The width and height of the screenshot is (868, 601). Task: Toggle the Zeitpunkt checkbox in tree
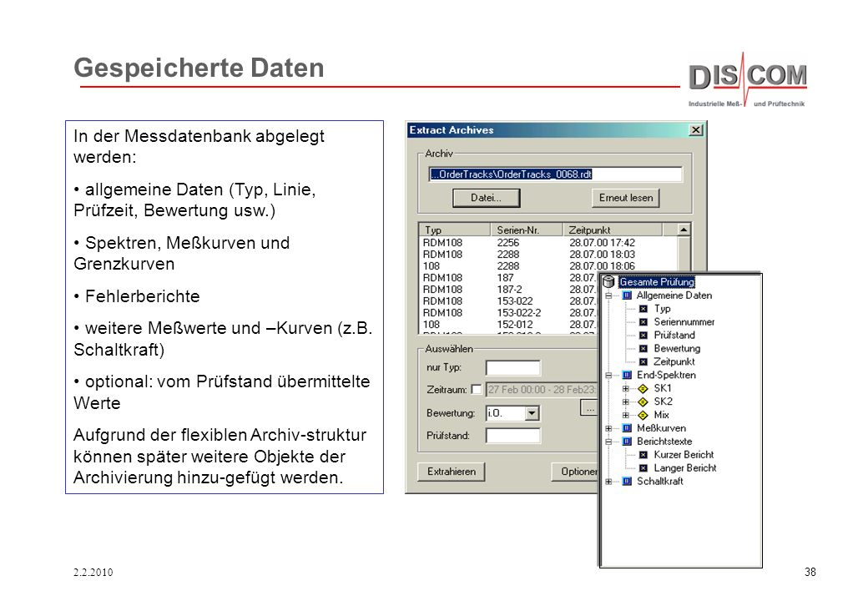tap(643, 362)
